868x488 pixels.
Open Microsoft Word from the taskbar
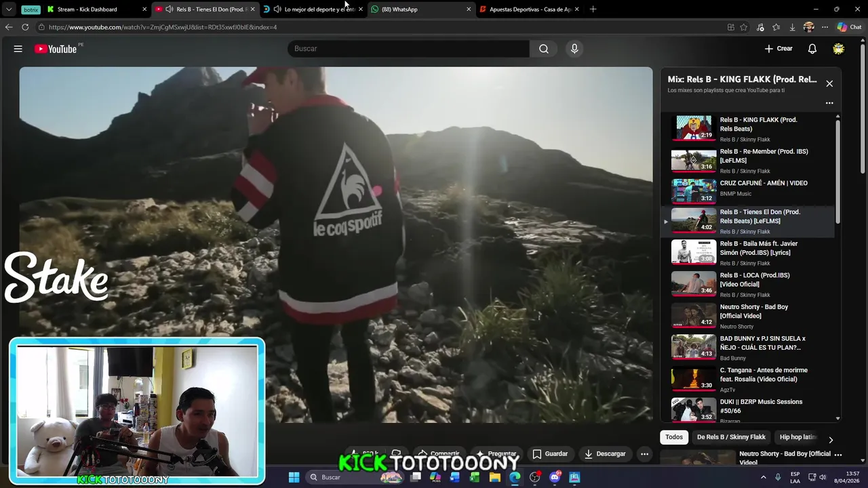(455, 477)
